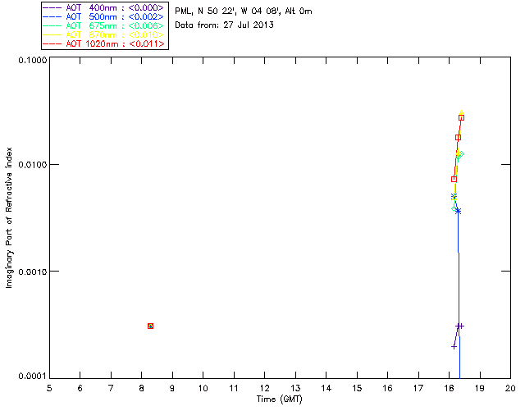Click the x-axis tick label 10
This screenshot has width=525, height=420.
203,389
